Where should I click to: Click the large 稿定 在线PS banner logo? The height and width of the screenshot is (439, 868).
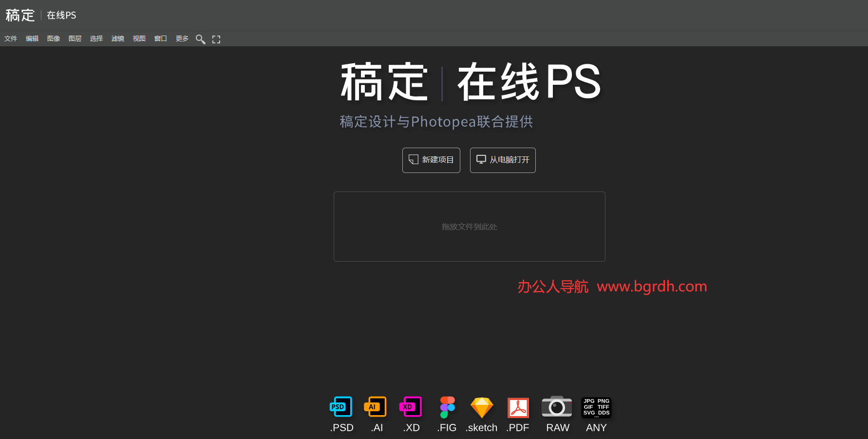click(x=471, y=81)
